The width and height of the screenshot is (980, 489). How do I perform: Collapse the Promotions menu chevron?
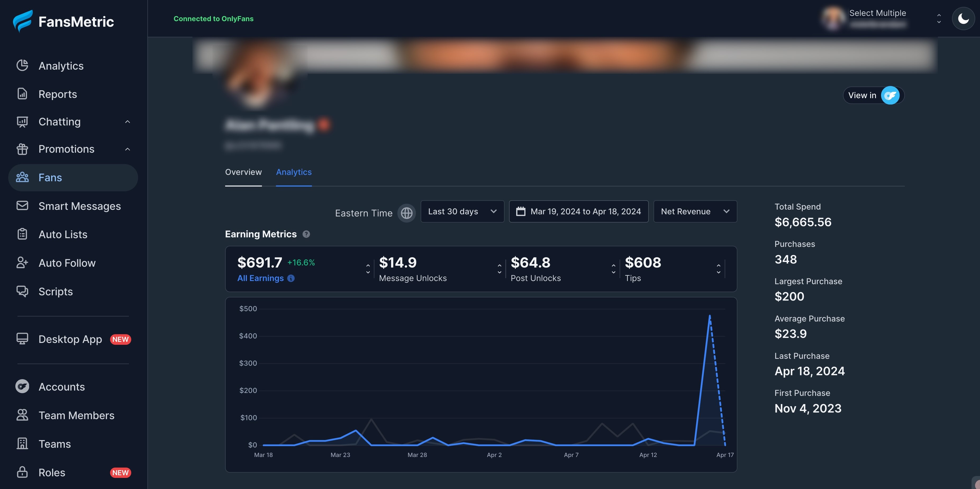128,149
